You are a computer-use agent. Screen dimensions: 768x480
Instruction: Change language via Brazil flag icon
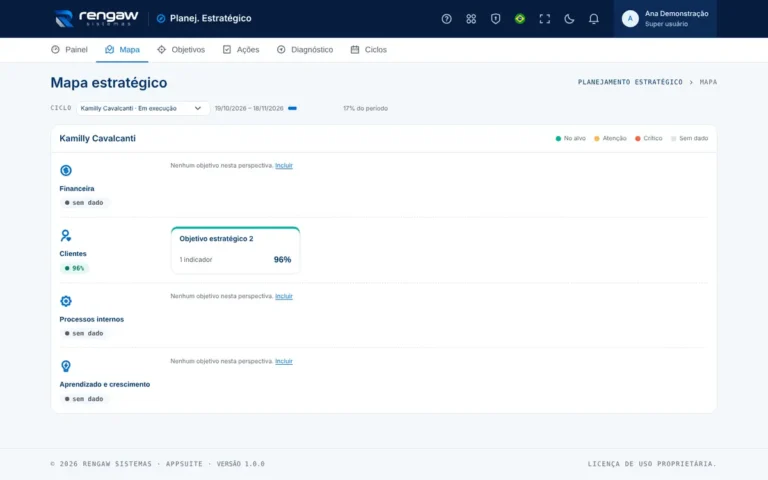click(520, 19)
